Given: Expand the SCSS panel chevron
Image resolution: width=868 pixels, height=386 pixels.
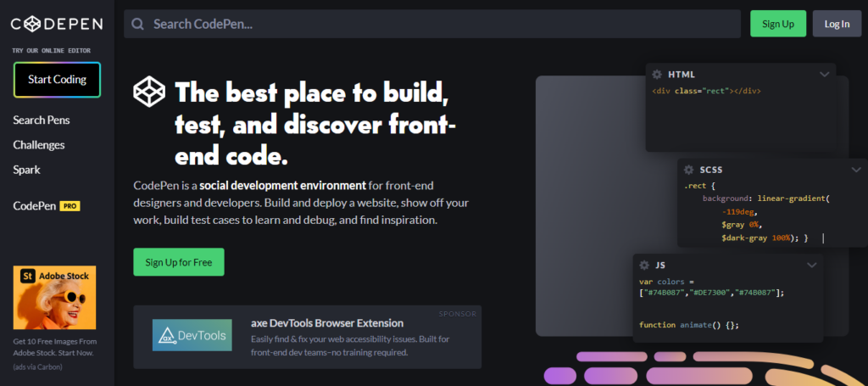Looking at the screenshot, I should 855,170.
